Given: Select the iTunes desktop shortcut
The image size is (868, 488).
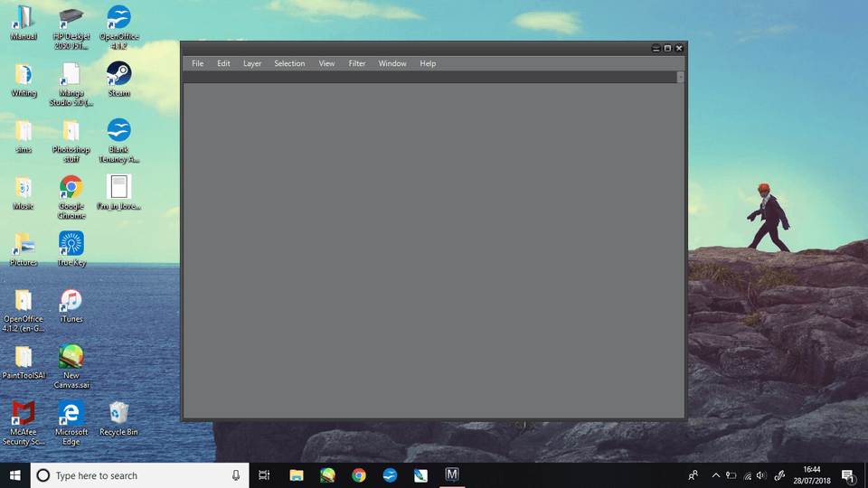Looking at the screenshot, I should (71, 306).
